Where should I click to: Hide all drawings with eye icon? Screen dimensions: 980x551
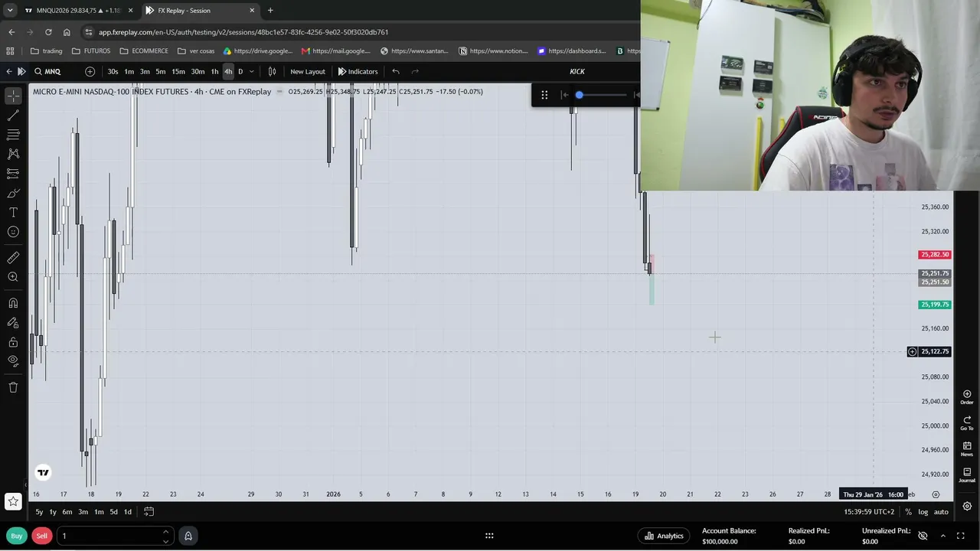13,360
